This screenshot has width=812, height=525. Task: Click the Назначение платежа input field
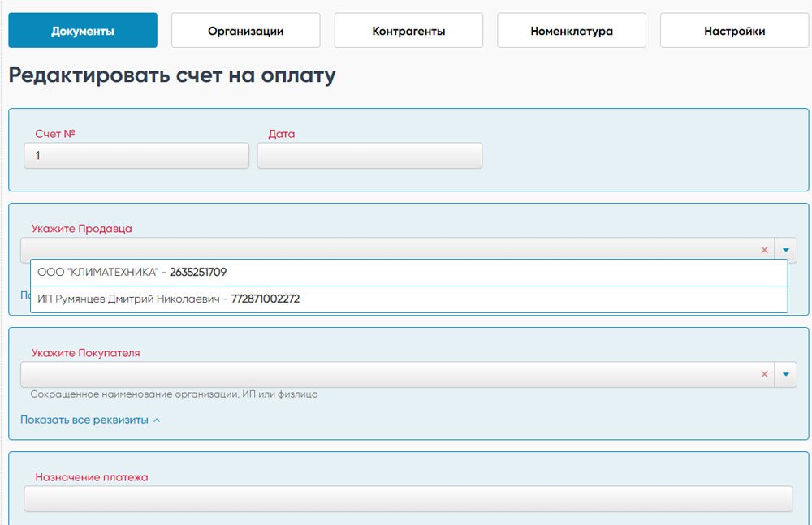408,499
